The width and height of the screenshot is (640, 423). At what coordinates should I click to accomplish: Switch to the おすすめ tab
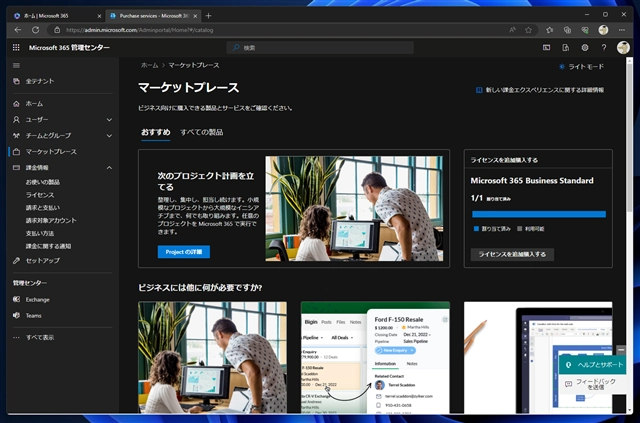click(156, 132)
